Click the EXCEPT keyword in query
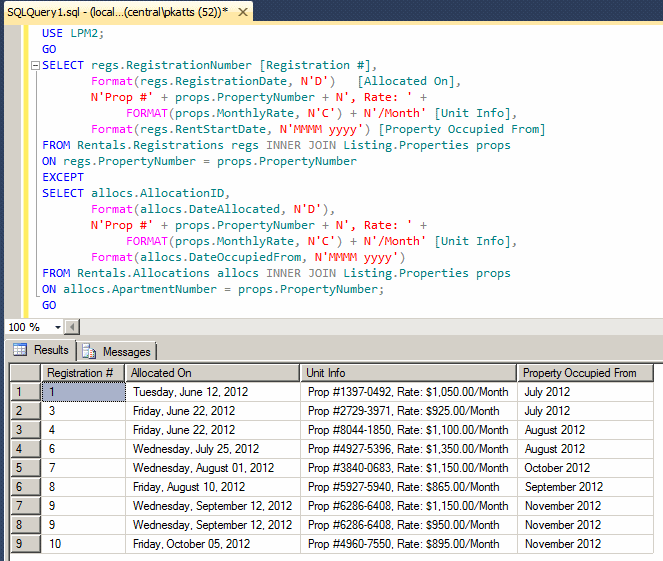 click(63, 177)
